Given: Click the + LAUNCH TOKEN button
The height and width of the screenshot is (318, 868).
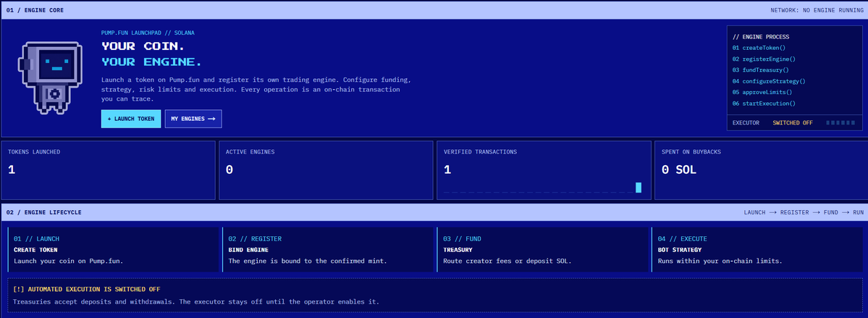Looking at the screenshot, I should (x=131, y=119).
